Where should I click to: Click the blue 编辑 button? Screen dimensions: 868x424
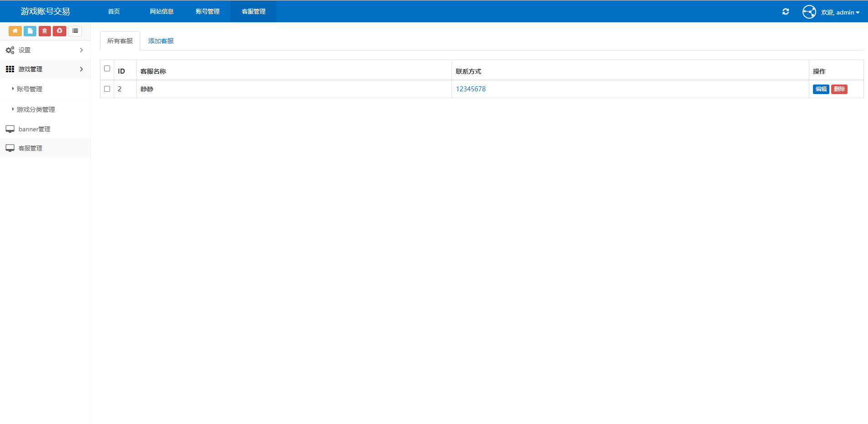click(x=821, y=89)
